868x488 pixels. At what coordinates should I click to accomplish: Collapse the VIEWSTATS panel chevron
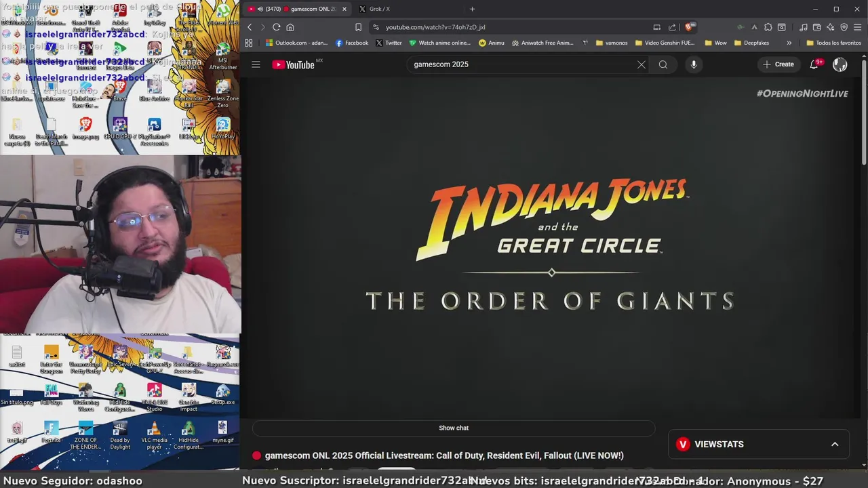[835, 444]
